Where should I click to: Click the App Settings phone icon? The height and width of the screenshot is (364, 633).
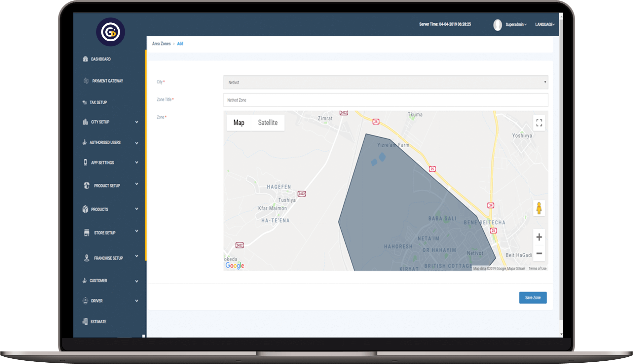click(85, 163)
